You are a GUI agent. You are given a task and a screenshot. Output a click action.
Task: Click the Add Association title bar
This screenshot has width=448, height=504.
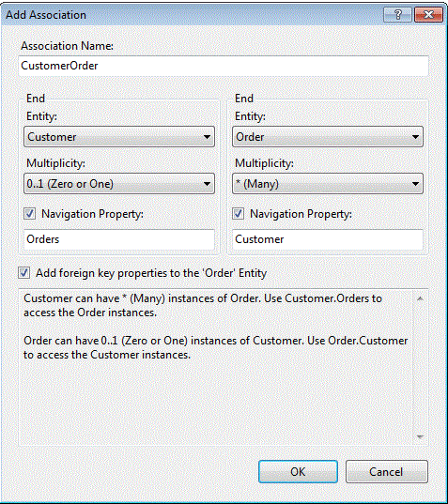point(193,15)
